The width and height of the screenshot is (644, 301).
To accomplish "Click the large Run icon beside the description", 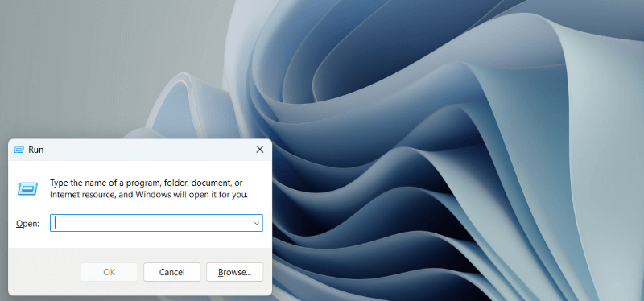I will [27, 188].
